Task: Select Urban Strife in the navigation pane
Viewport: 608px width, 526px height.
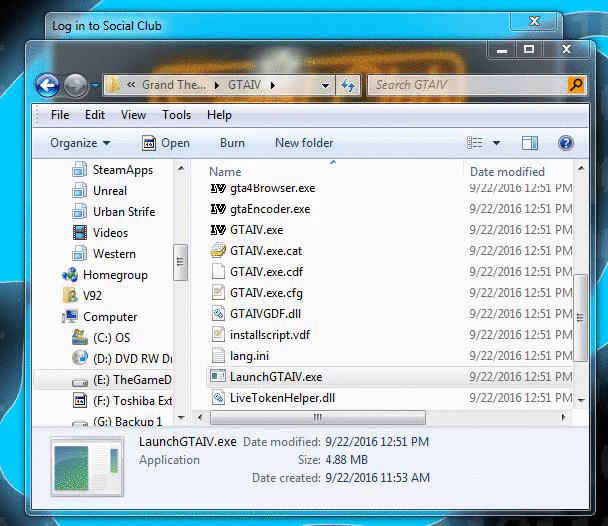Action: [x=114, y=212]
